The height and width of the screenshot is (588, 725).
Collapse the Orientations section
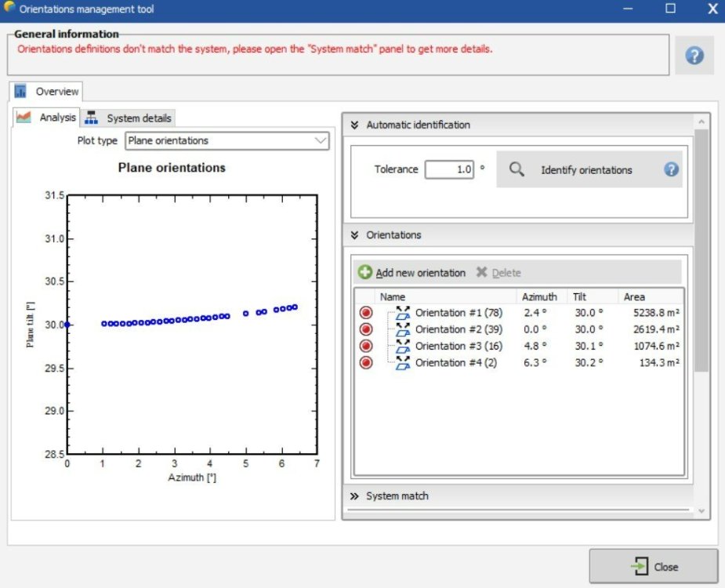[x=354, y=235]
